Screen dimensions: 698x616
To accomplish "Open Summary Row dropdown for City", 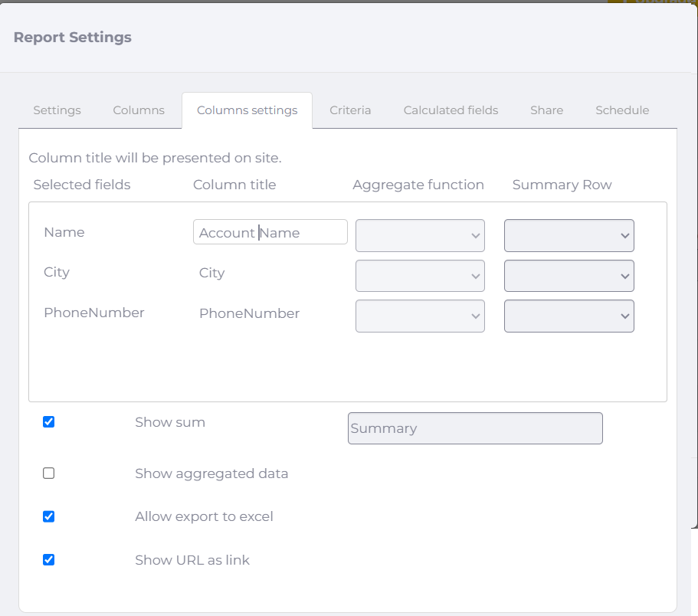I will click(569, 276).
